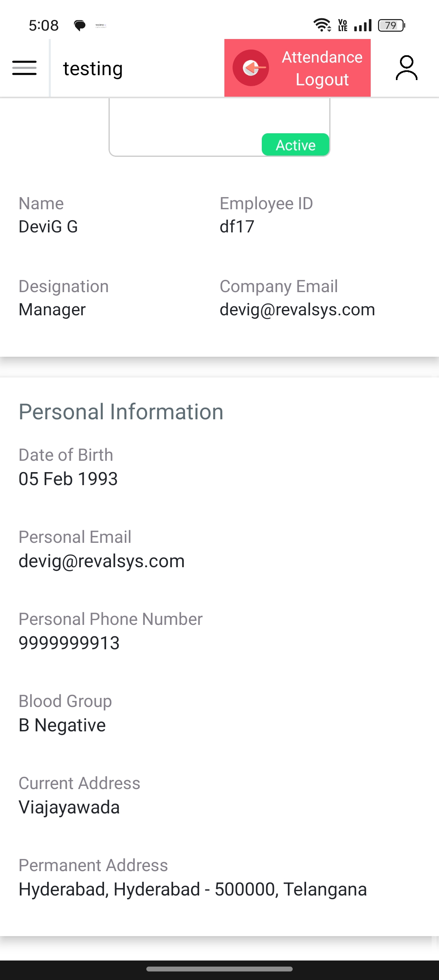The height and width of the screenshot is (980, 439).
Task: Select the Employee ID df17
Action: [x=237, y=227]
